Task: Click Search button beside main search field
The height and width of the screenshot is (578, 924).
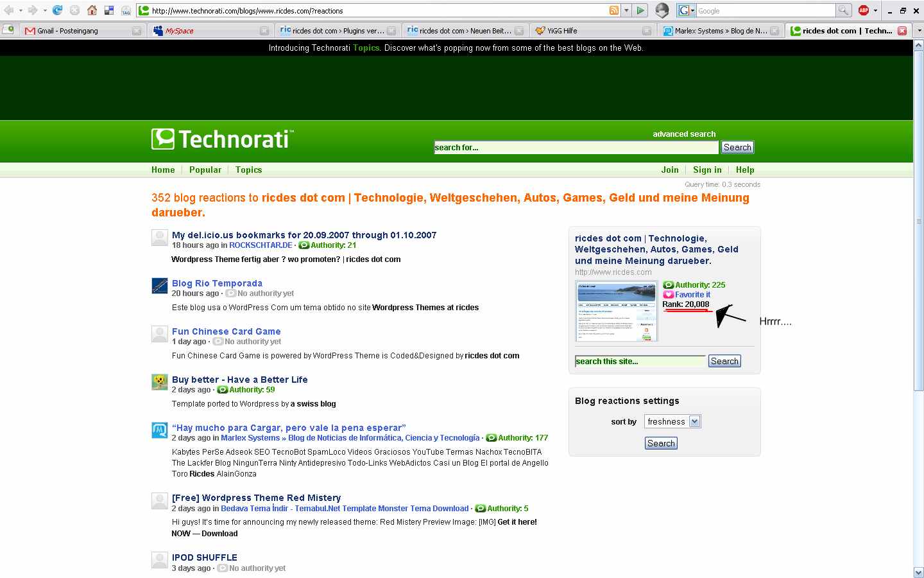Action: (x=737, y=147)
